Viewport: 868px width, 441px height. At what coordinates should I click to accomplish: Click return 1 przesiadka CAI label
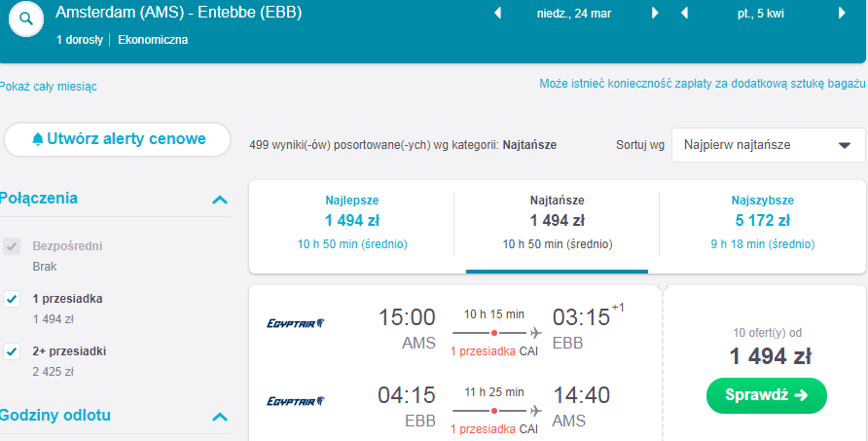[x=493, y=429]
